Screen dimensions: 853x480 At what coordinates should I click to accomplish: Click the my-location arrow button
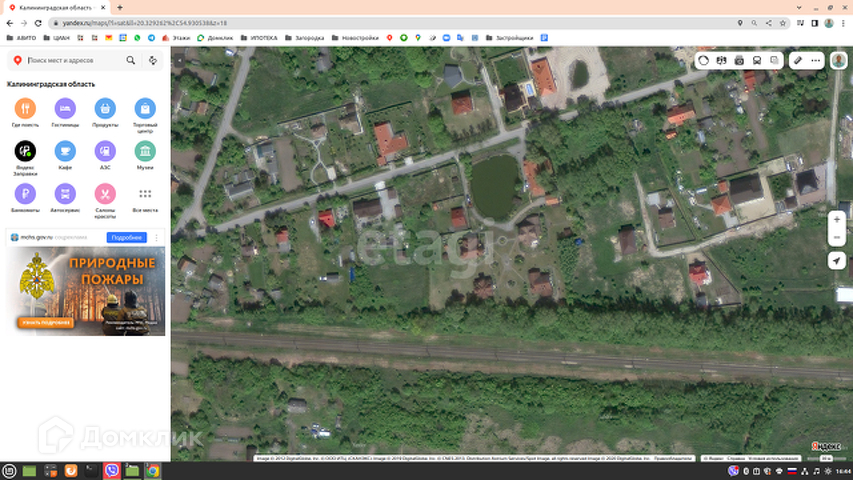pos(837,261)
